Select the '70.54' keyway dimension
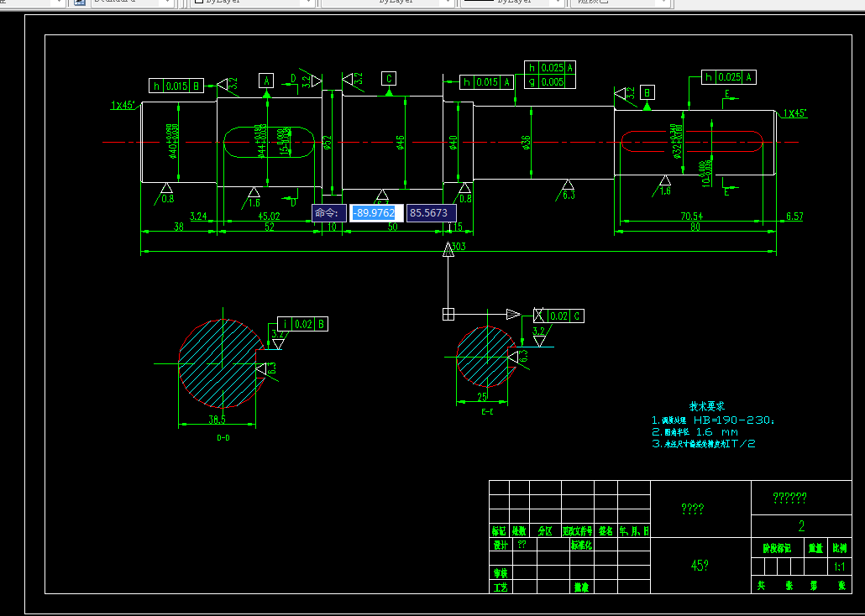 pyautogui.click(x=692, y=217)
